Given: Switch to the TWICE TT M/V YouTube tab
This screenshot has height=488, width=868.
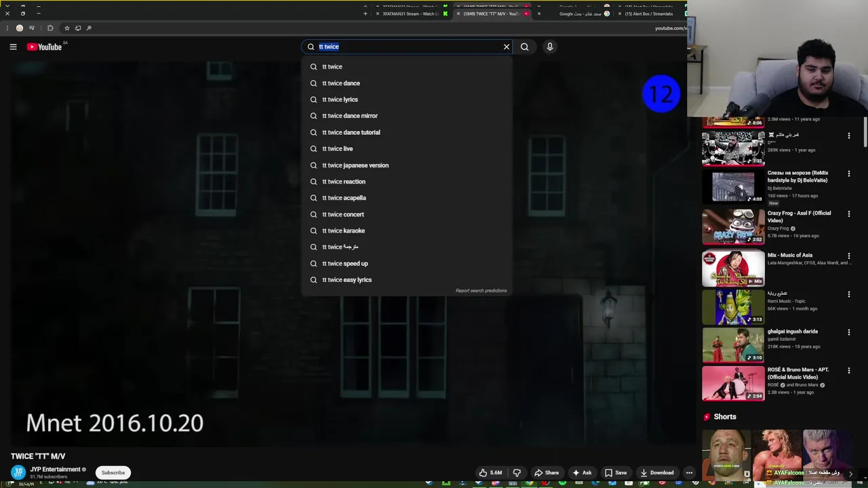Looking at the screenshot, I should 492,14.
